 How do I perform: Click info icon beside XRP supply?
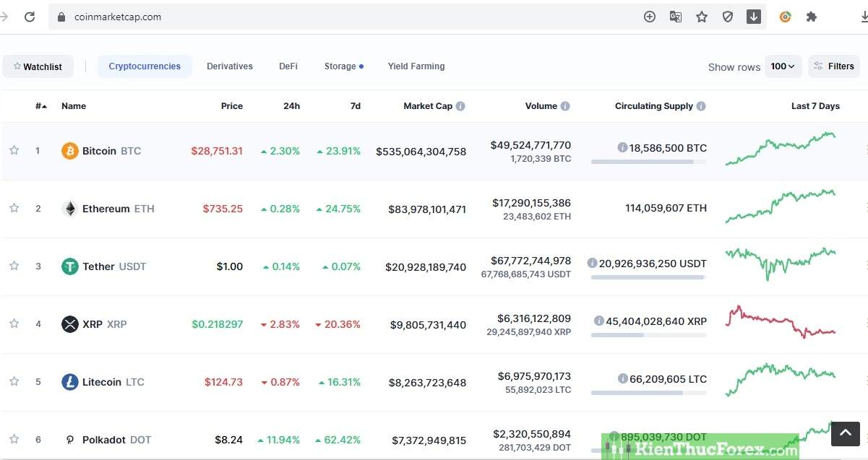(598, 321)
